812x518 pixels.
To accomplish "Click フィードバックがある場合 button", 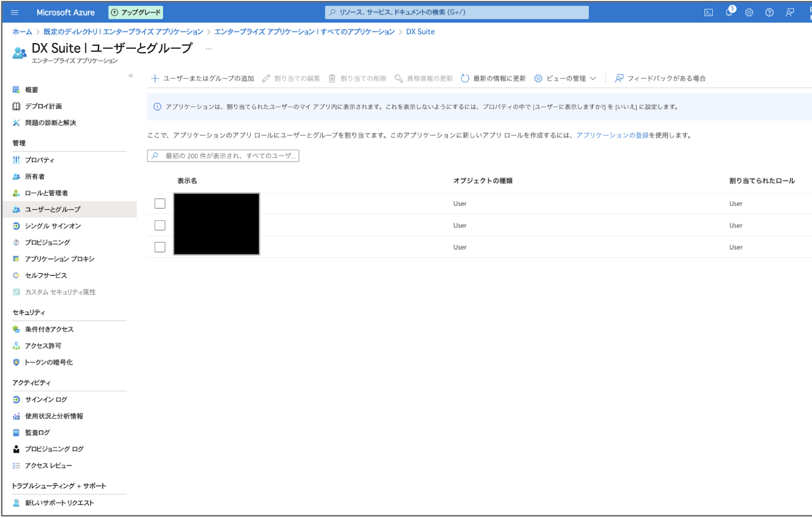I will (660, 78).
